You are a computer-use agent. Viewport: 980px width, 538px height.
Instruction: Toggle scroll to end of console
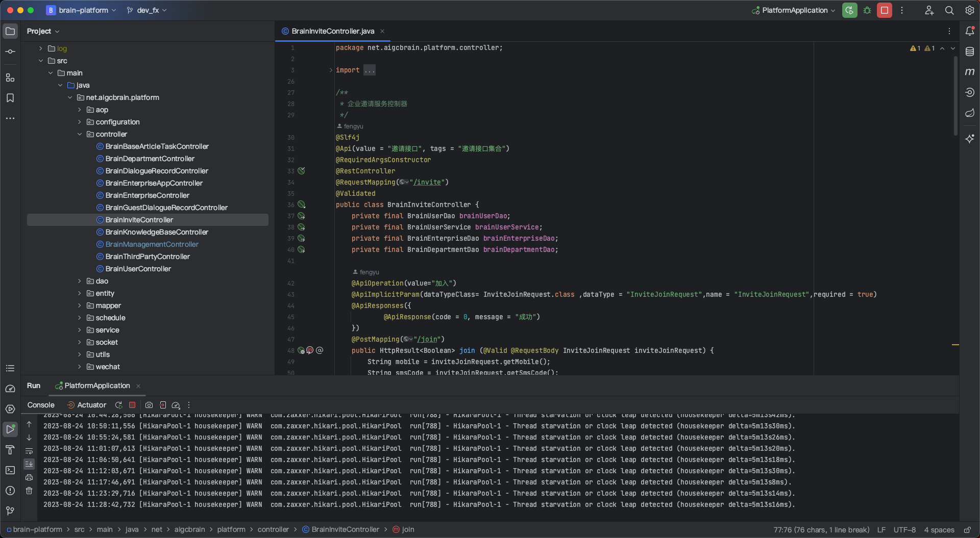click(29, 464)
